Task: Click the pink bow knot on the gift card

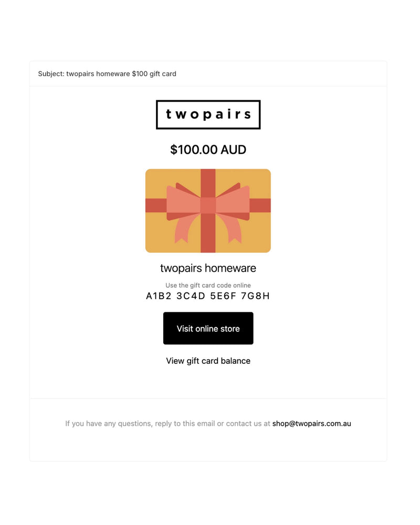Action: (x=208, y=205)
